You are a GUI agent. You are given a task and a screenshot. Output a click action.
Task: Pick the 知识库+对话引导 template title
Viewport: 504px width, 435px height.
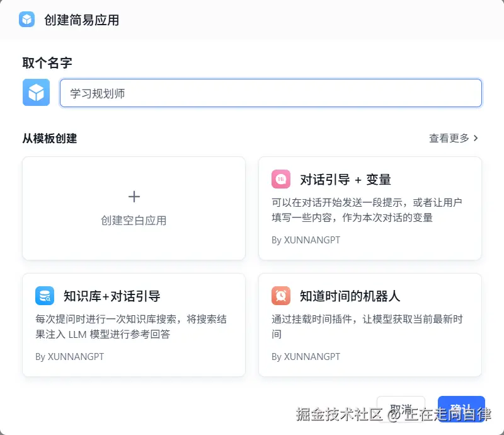112,296
